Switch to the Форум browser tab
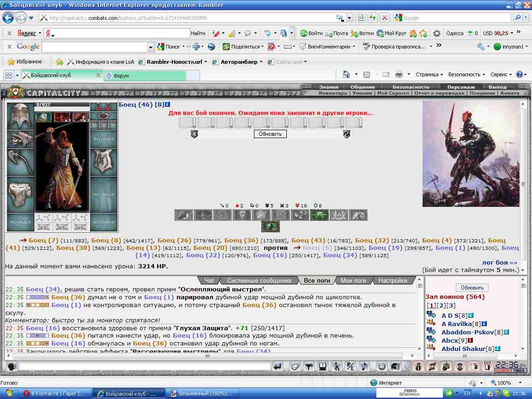This screenshot has width=532, height=399. point(145,76)
